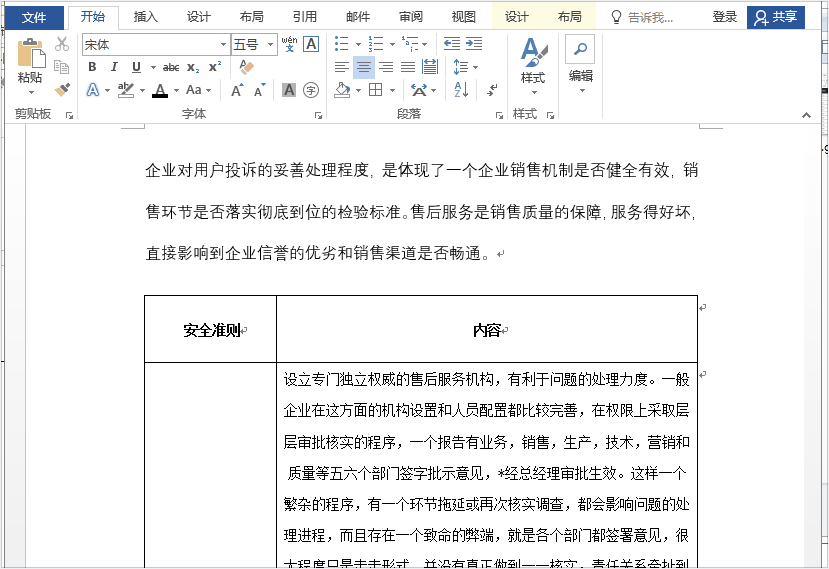Show paragraph marks icon
Image resolution: width=829 pixels, height=569 pixels.
492,90
